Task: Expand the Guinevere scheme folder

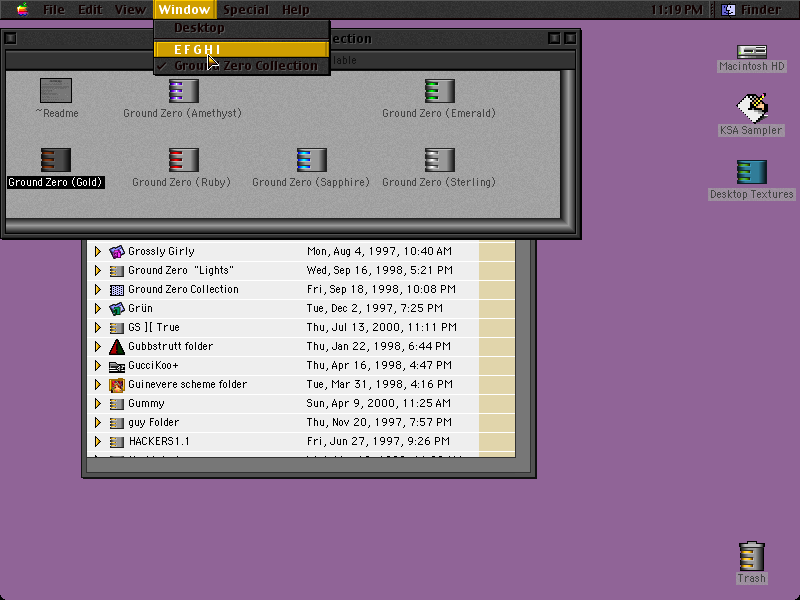Action: [97, 385]
